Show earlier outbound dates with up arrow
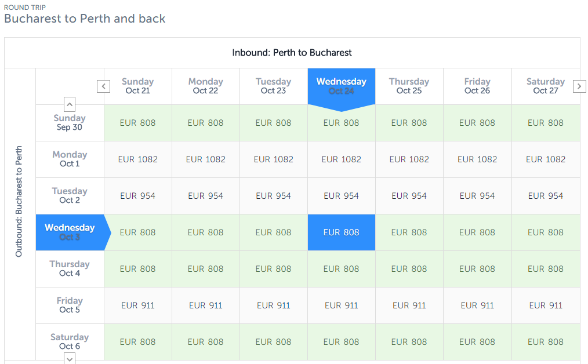 tap(70, 104)
